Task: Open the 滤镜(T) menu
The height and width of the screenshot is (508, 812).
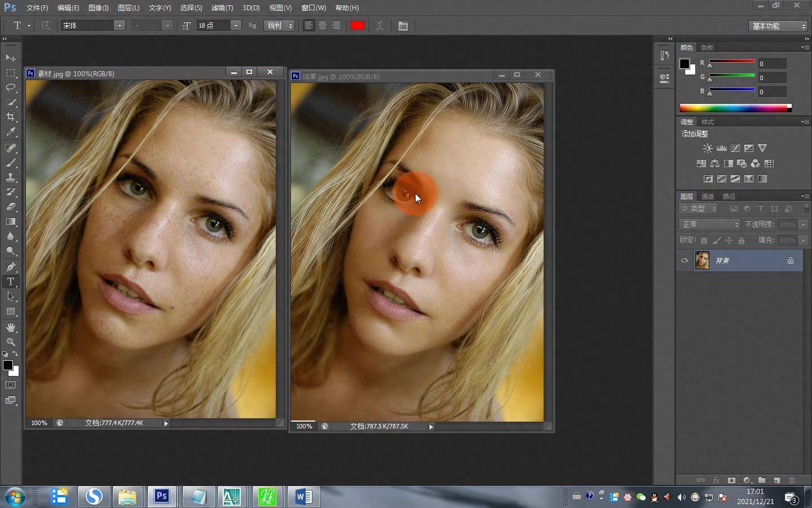Action: coord(222,8)
